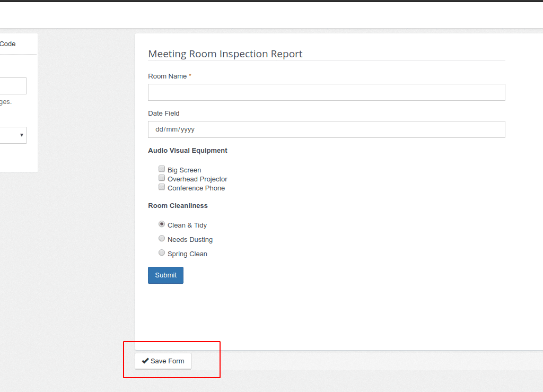Tick the Big Screen checkbox
This screenshot has width=543, height=392.
[162, 169]
